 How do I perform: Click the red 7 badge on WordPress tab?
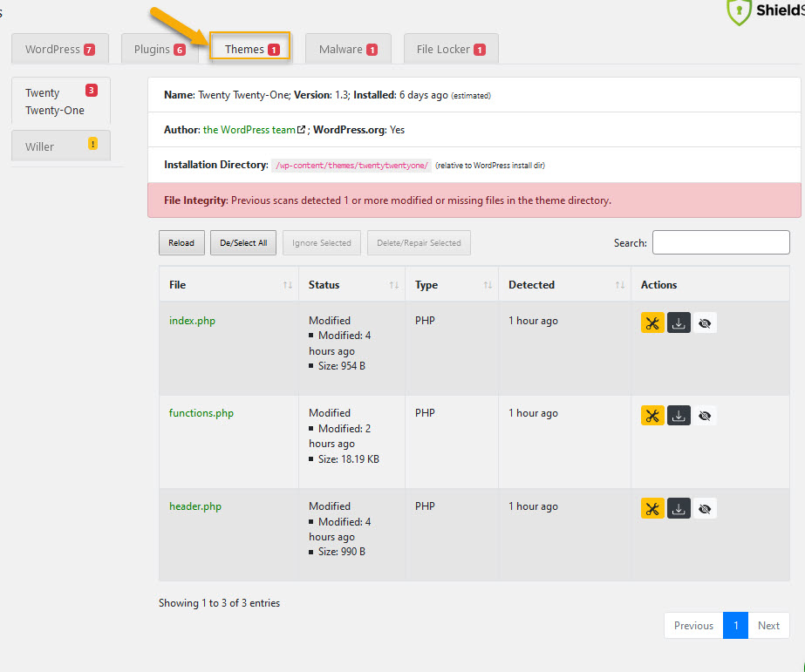(x=89, y=50)
